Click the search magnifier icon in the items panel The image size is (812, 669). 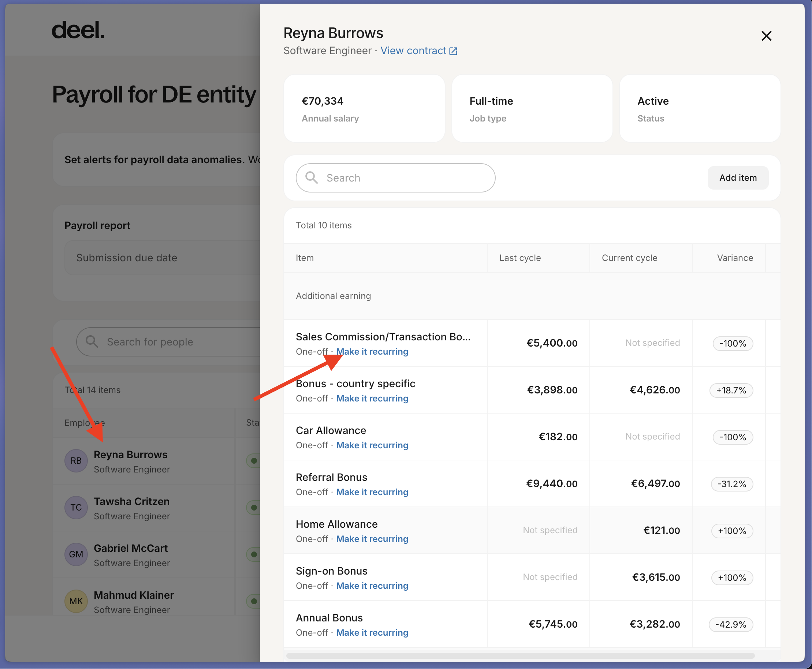pos(312,177)
